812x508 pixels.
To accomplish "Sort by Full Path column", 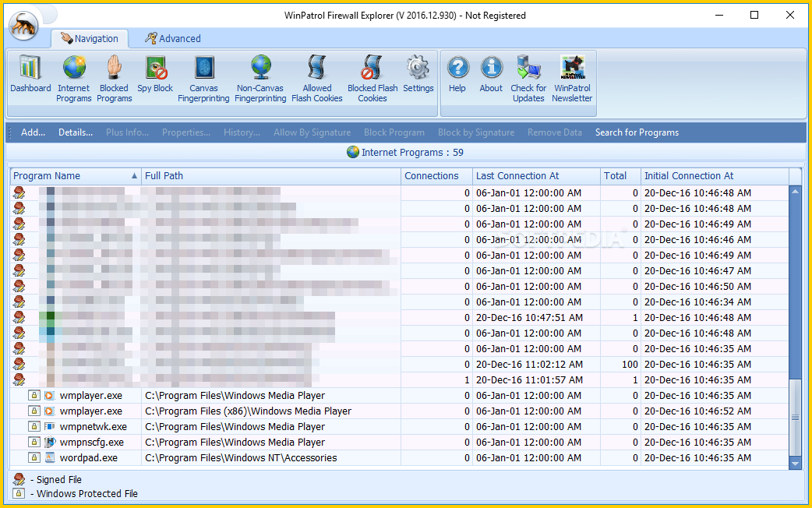I will pyautogui.click(x=271, y=176).
